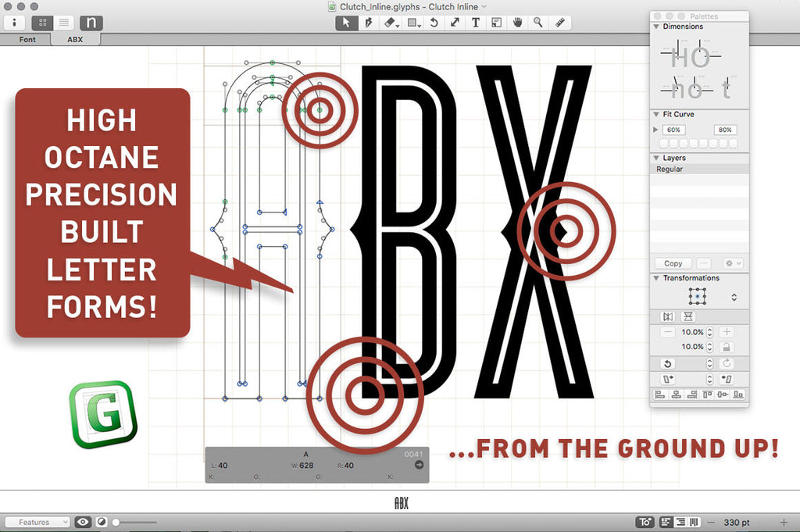Collapse the Transformations section

coord(656,278)
